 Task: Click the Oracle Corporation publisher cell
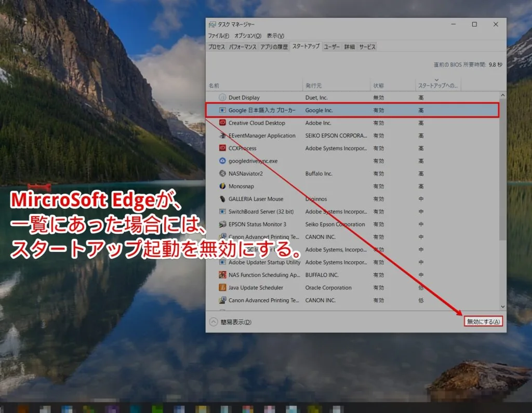pos(328,287)
